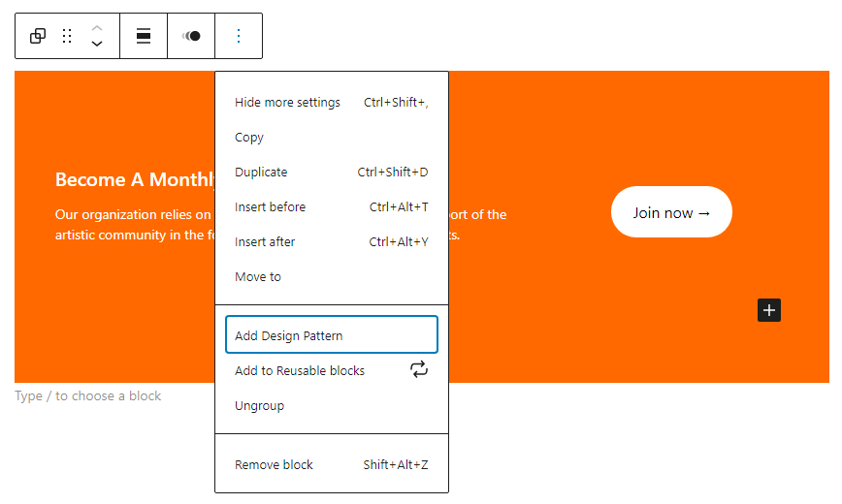The width and height of the screenshot is (842, 504).
Task: Click the black plus add block icon
Action: [x=769, y=310]
